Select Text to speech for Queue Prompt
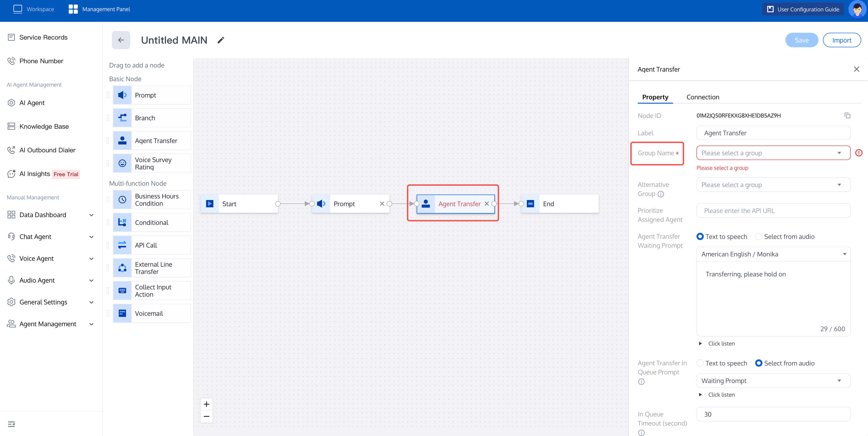 700,363
